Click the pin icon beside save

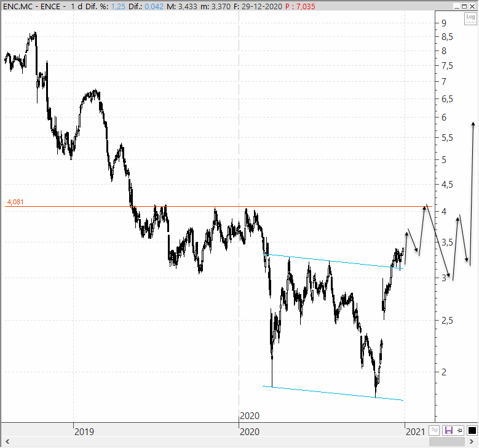pyautogui.click(x=459, y=431)
